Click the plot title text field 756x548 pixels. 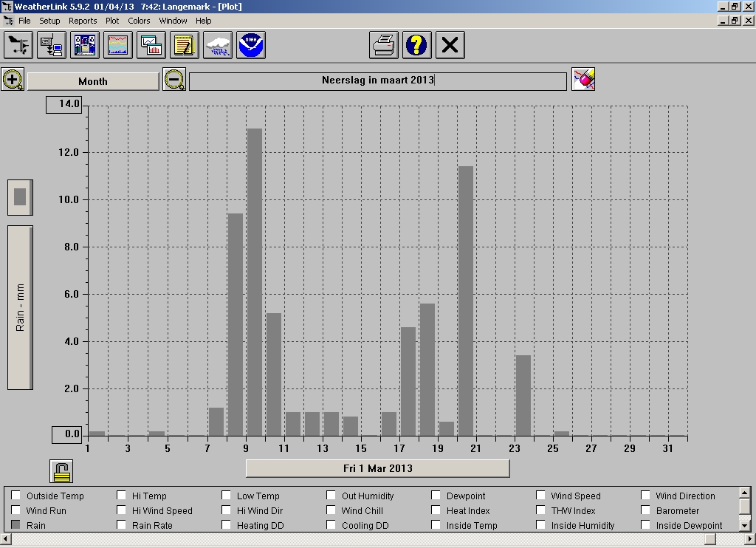(378, 81)
